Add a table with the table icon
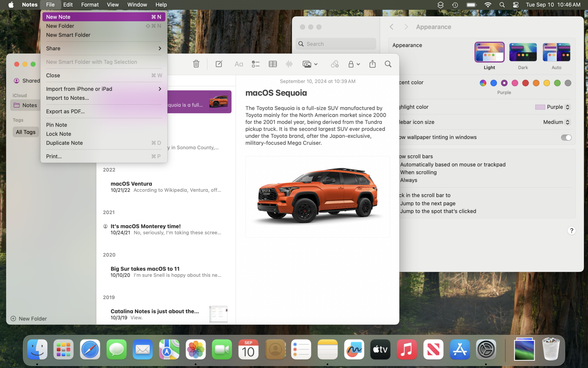 tap(273, 64)
